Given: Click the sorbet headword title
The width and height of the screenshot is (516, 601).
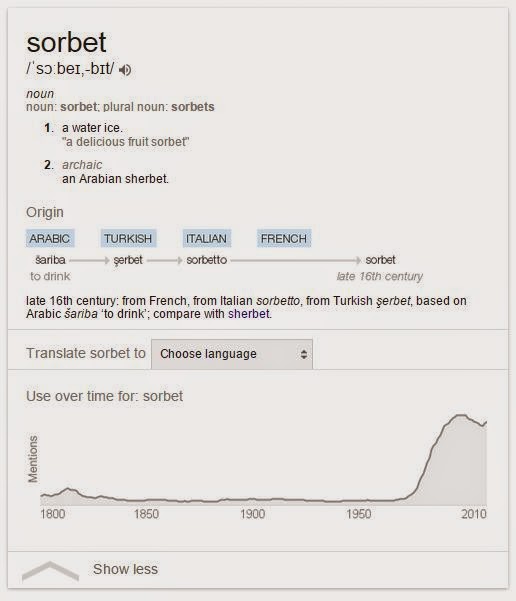Looking at the screenshot, I should (x=66, y=42).
